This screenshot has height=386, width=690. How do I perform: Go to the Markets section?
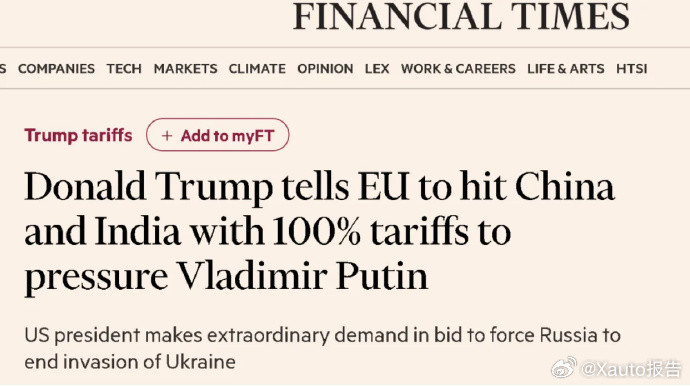185,69
